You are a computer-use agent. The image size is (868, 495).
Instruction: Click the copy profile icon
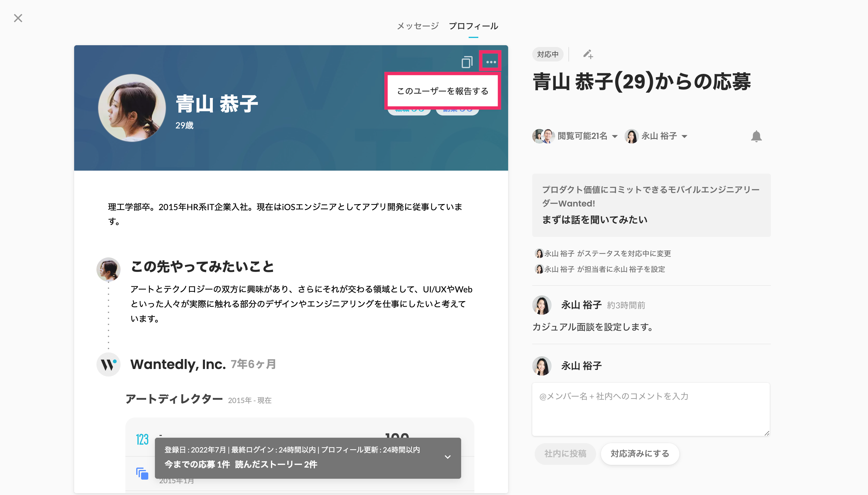pyautogui.click(x=467, y=62)
